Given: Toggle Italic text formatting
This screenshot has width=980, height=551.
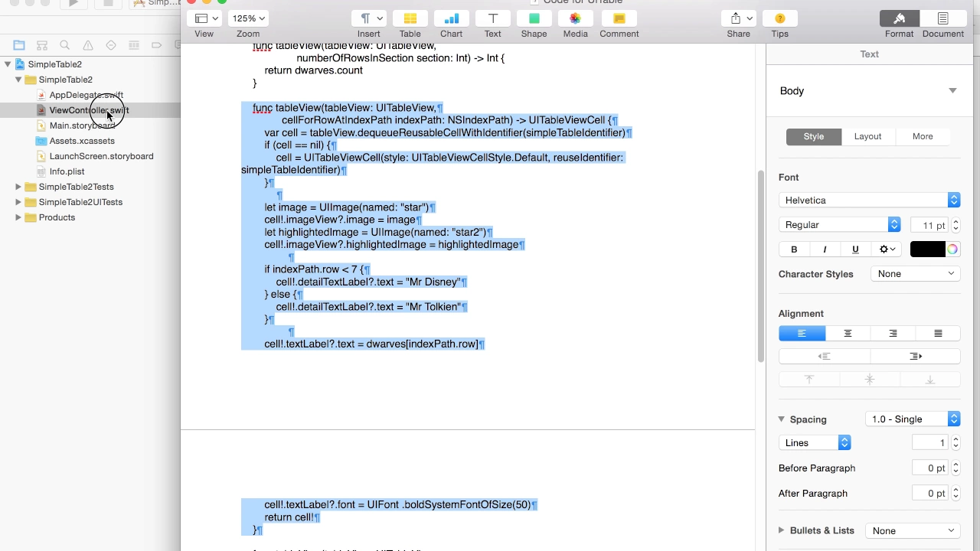Looking at the screenshot, I should [x=825, y=249].
